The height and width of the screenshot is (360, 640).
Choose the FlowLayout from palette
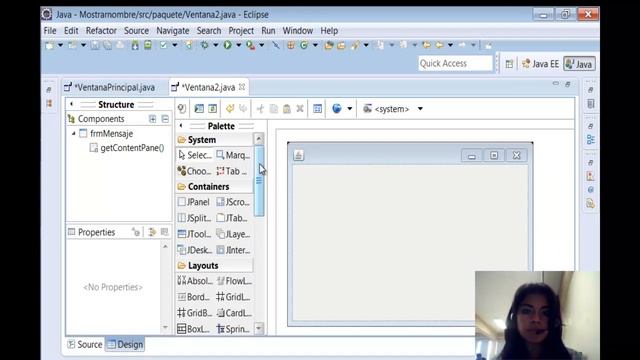(x=233, y=281)
